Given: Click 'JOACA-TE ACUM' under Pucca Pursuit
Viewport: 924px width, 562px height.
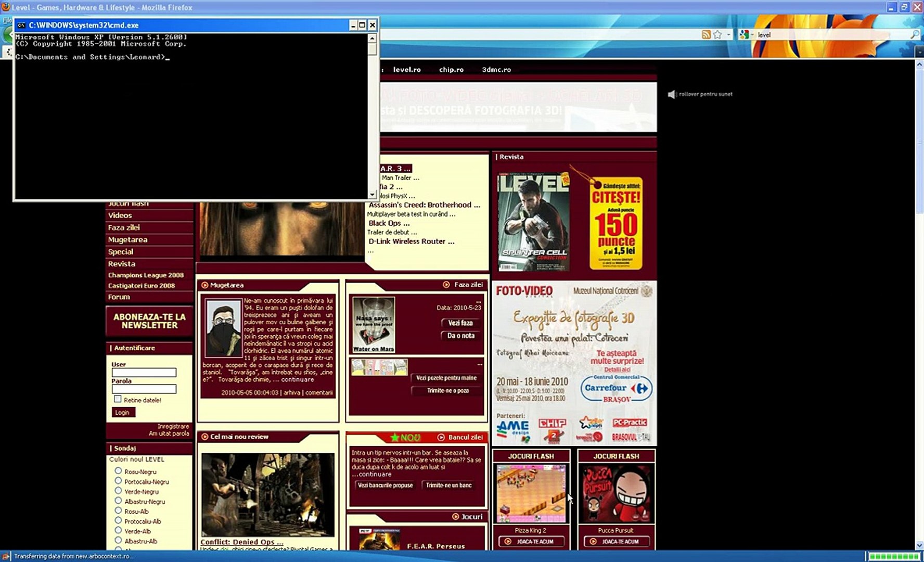Looking at the screenshot, I should [x=617, y=542].
